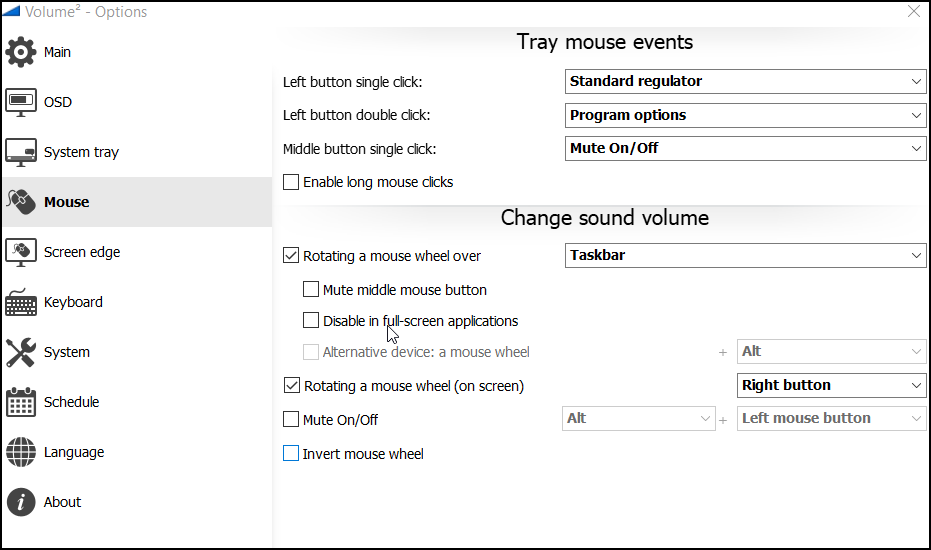The width and height of the screenshot is (931, 550).
Task: Click the wrench and screwdriver System icon
Action: click(21, 352)
